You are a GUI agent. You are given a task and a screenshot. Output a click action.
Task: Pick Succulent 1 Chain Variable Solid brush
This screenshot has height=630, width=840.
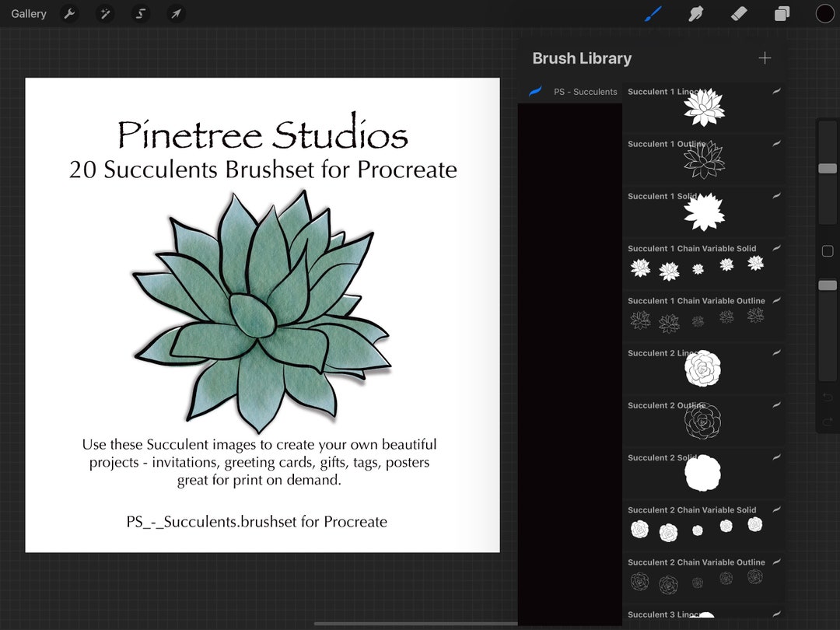point(703,264)
